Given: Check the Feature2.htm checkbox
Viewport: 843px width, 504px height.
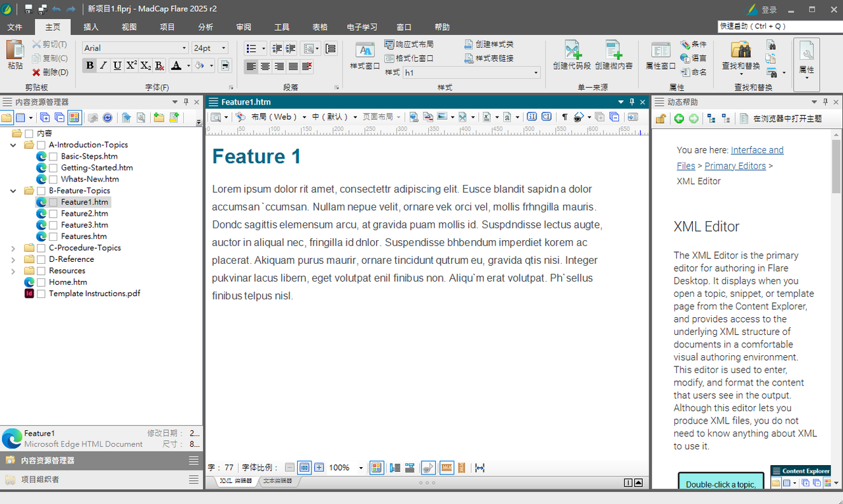Looking at the screenshot, I should pyautogui.click(x=53, y=214).
